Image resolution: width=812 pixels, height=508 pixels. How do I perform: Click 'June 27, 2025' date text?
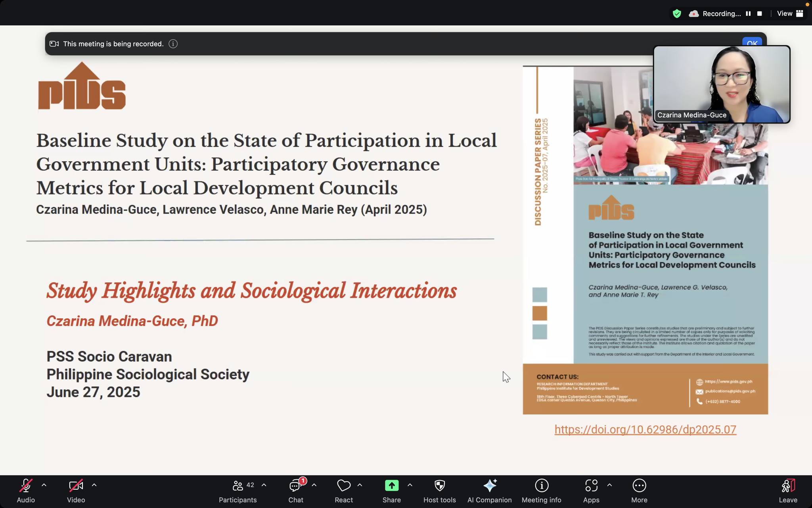coord(93,392)
